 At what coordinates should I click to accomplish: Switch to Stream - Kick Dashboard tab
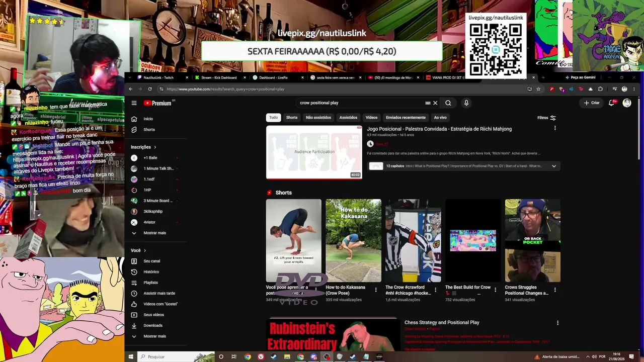220,77
